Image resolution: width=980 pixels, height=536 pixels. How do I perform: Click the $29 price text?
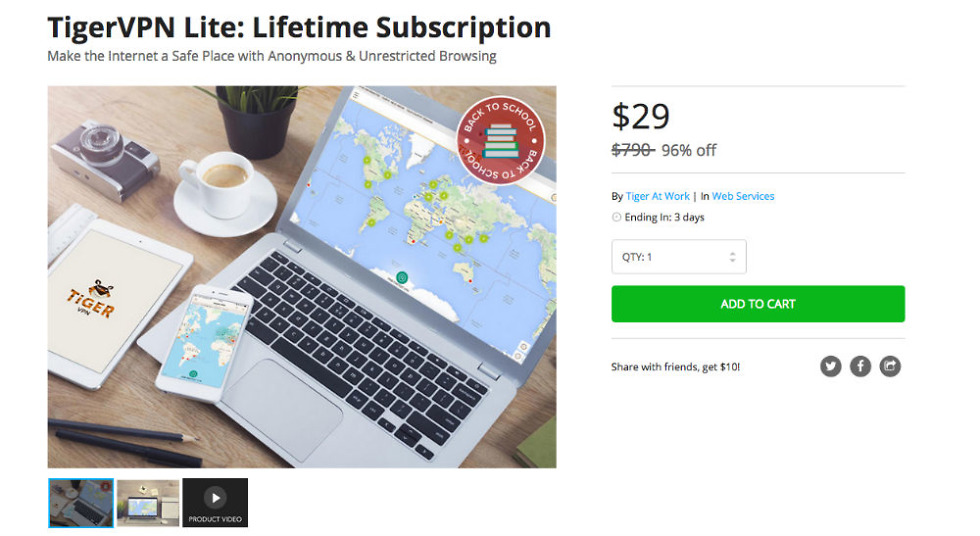coord(641,117)
